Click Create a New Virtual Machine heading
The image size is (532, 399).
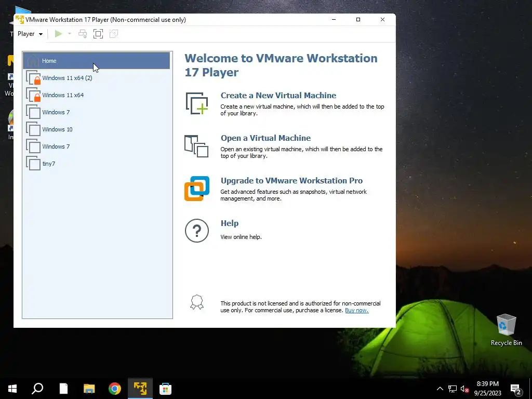coord(278,96)
